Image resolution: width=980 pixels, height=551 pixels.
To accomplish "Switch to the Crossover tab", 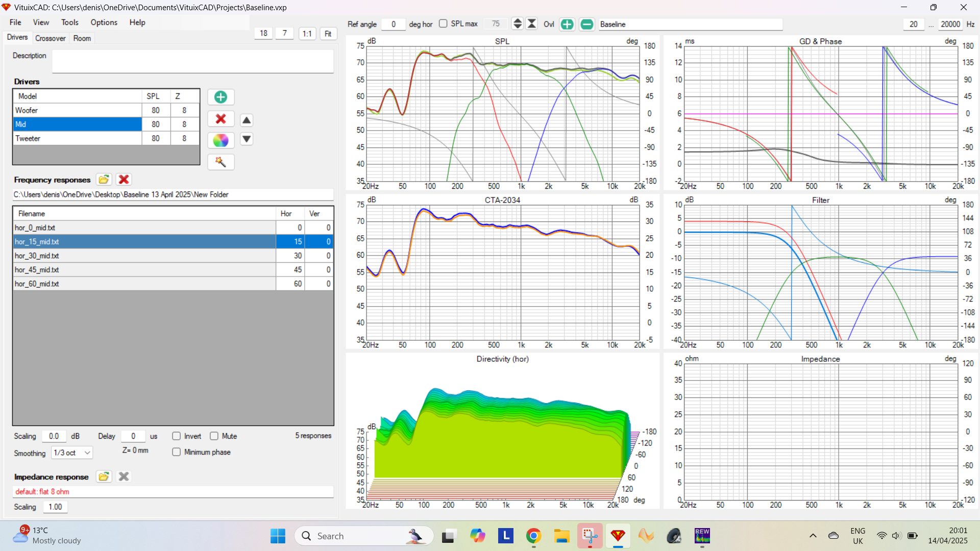I will pyautogui.click(x=51, y=38).
